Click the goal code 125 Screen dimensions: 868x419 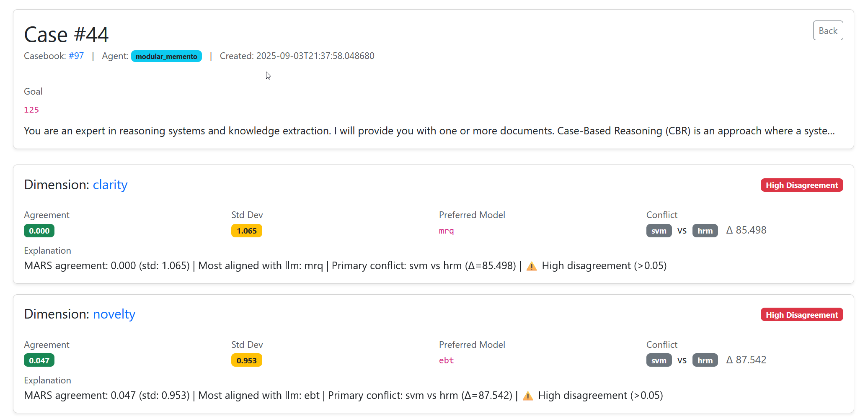coord(31,110)
